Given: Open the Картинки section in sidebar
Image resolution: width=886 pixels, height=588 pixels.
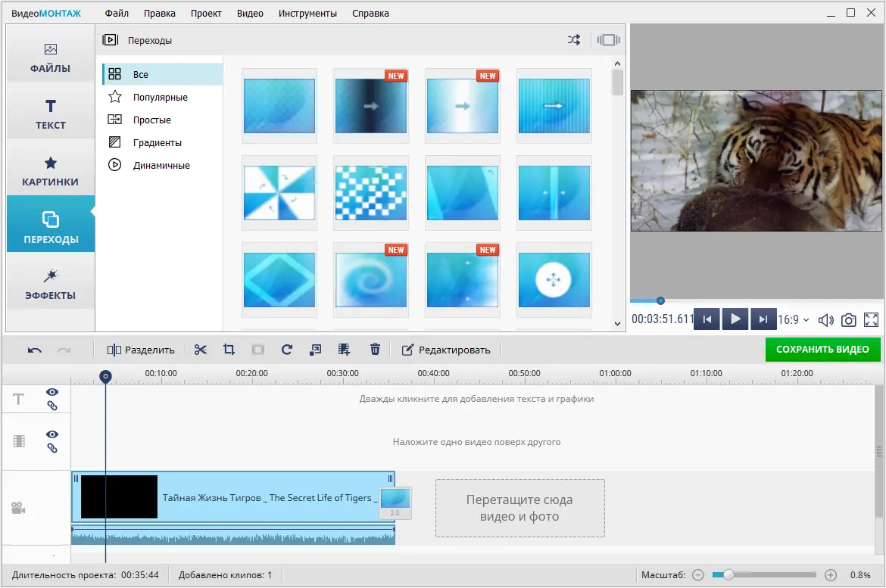Looking at the screenshot, I should [x=50, y=171].
